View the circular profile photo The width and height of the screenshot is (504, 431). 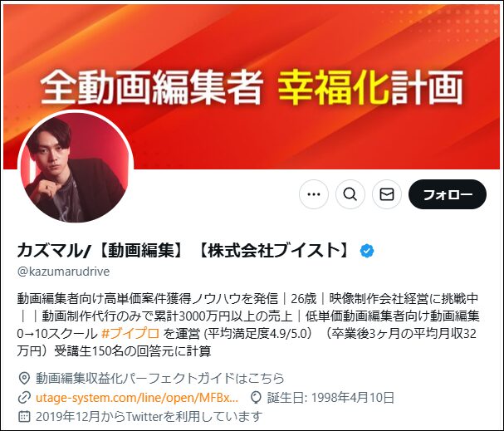pos(76,167)
